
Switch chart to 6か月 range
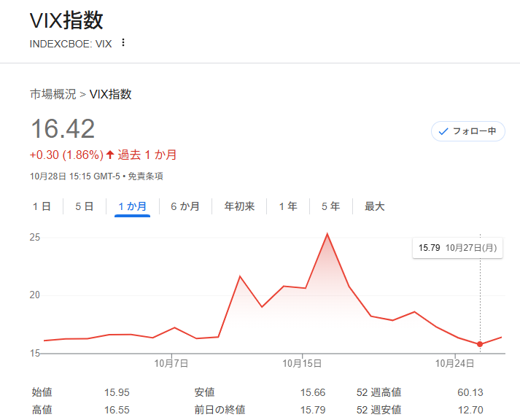185,206
